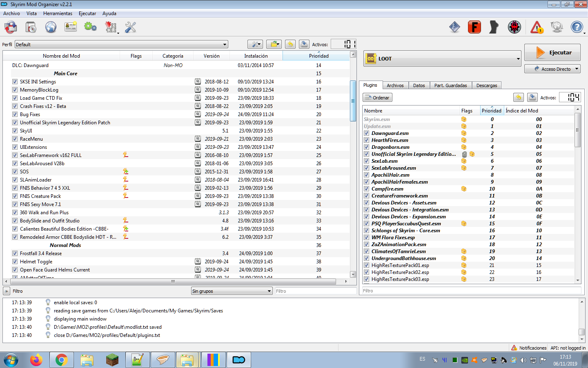The width and height of the screenshot is (588, 368).
Task: Open the Minecraft block taskbar icon
Action: [x=112, y=360]
